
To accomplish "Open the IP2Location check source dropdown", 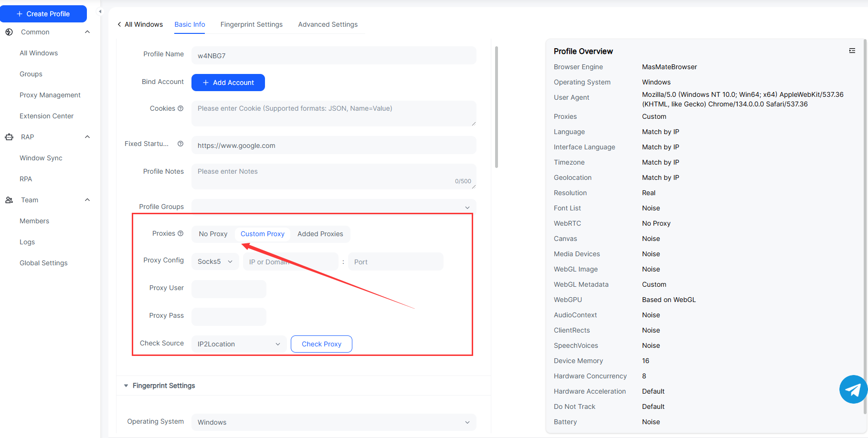I will (239, 344).
